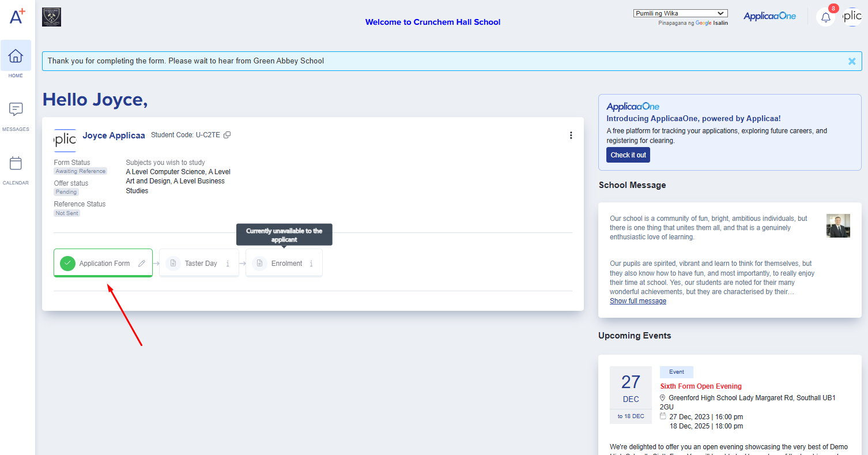Click the Check it out button
The width and height of the screenshot is (868, 455).
tap(628, 155)
